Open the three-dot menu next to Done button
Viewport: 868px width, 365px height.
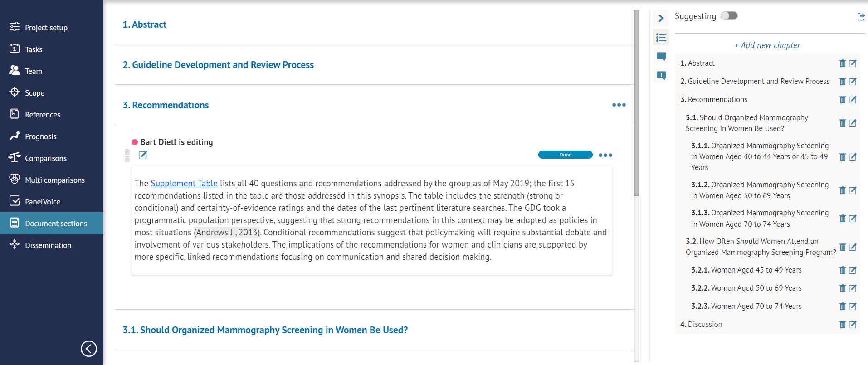pos(605,155)
